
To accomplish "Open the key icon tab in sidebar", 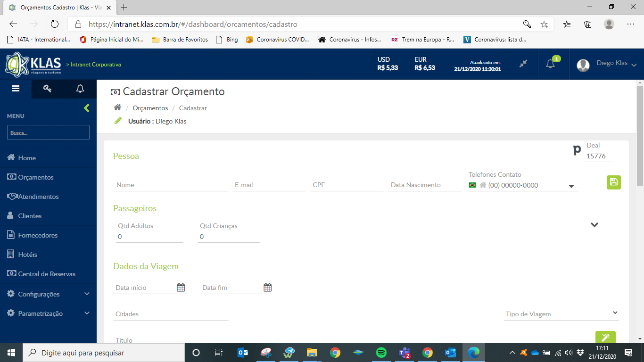I will (47, 88).
